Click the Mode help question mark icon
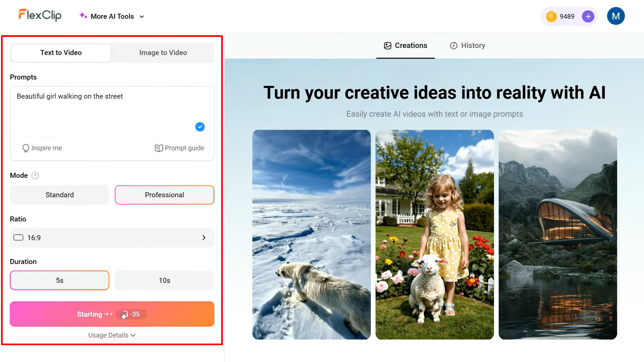This screenshot has height=362, width=644. (35, 175)
